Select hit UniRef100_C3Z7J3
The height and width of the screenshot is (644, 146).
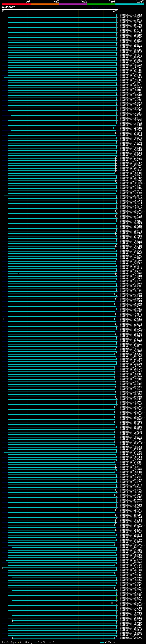(x=131, y=324)
